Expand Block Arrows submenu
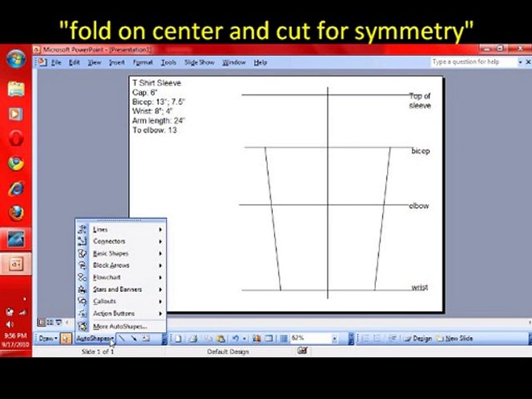Viewport: 532px width, 399px height. [x=121, y=265]
